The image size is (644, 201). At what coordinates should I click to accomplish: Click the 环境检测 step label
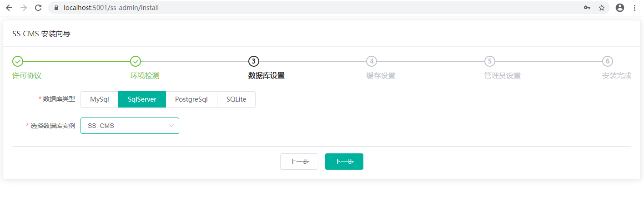(145, 76)
